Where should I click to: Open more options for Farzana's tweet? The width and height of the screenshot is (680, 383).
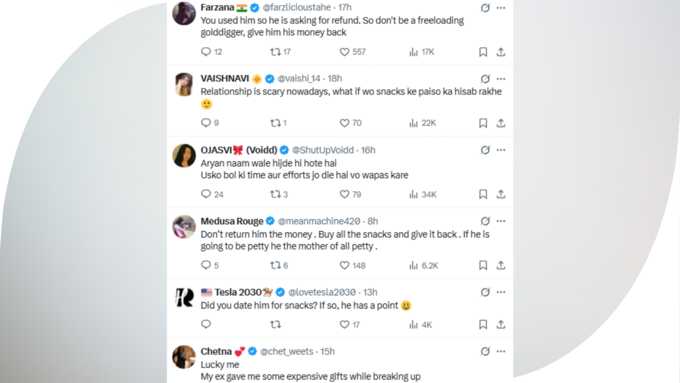pyautogui.click(x=501, y=8)
